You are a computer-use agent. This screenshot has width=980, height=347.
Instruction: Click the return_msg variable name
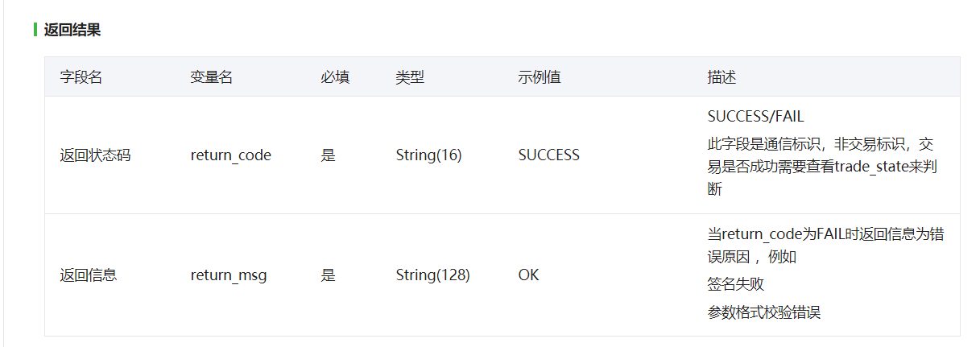(229, 275)
